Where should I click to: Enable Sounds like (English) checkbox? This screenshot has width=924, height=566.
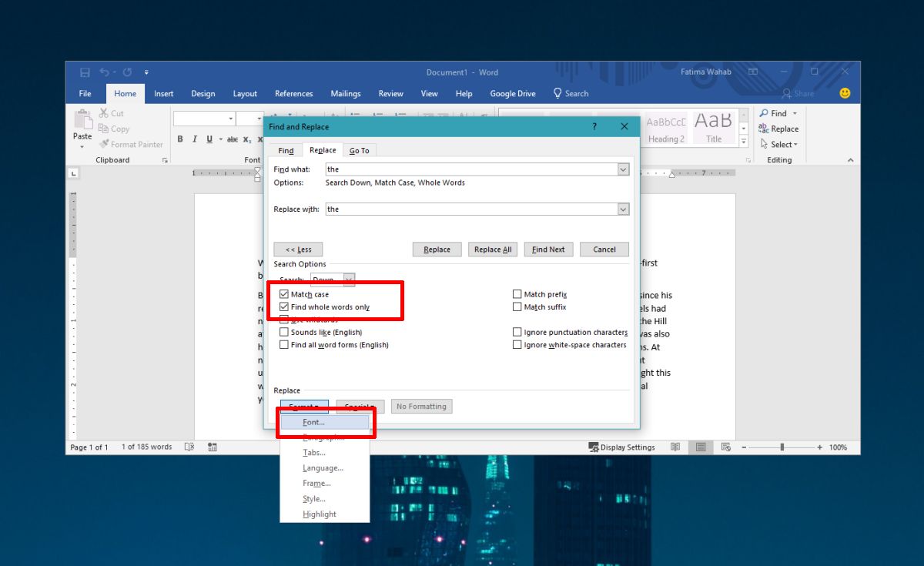(284, 332)
